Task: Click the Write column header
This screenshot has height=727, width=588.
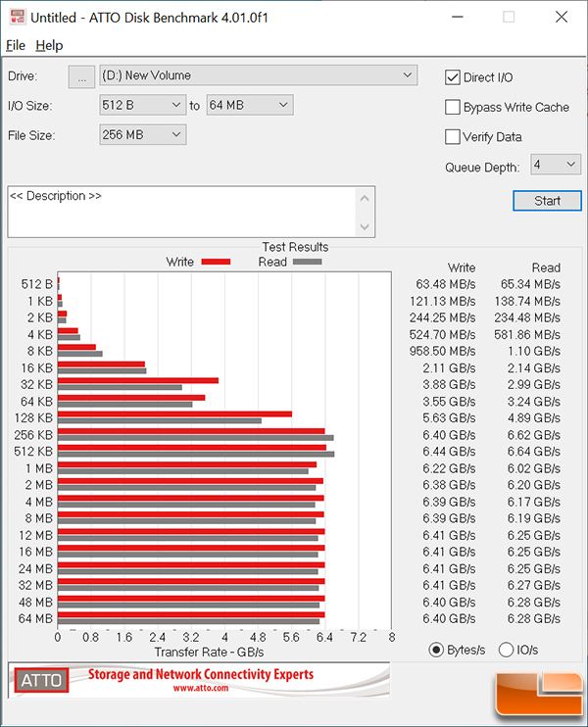Action: [x=462, y=267]
